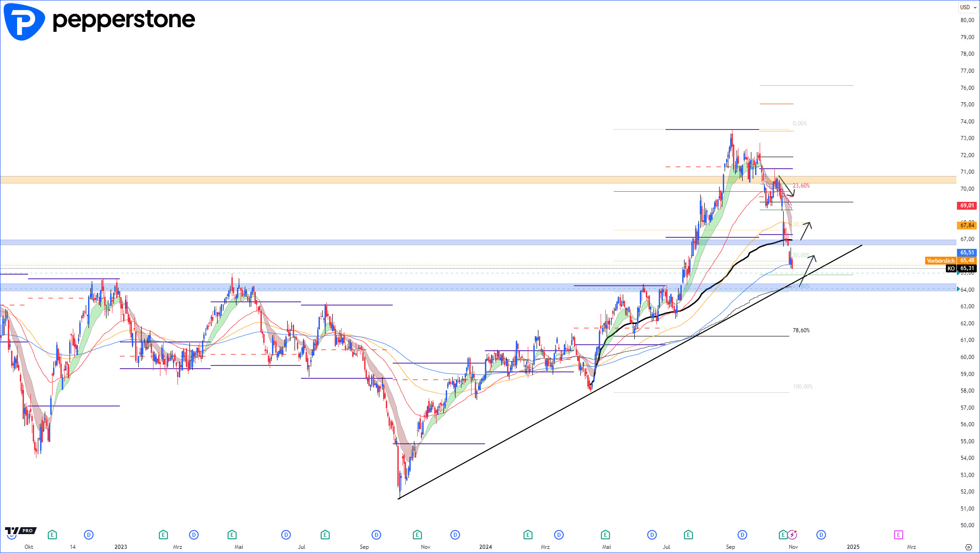Viewport: 980px width, 553px height.
Task: Click the red 69,01 price label
Action: click(967, 206)
